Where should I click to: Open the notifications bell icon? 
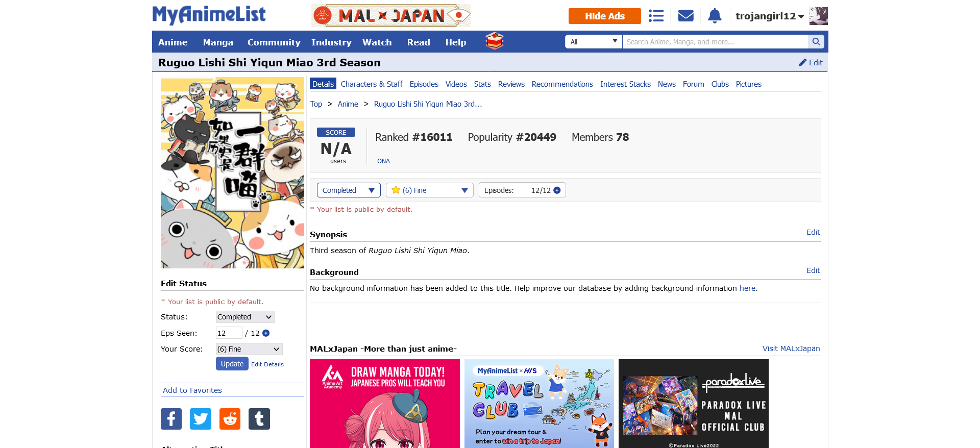point(715,16)
